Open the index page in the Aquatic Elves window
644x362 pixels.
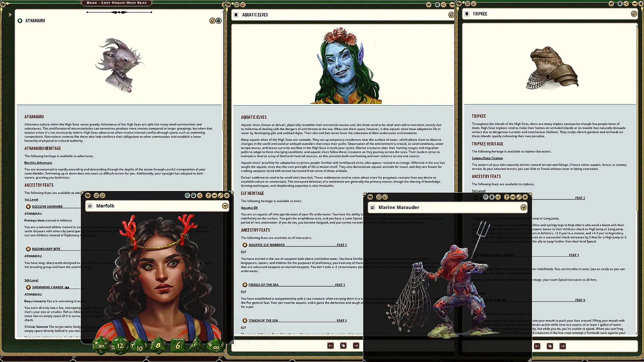343,346
